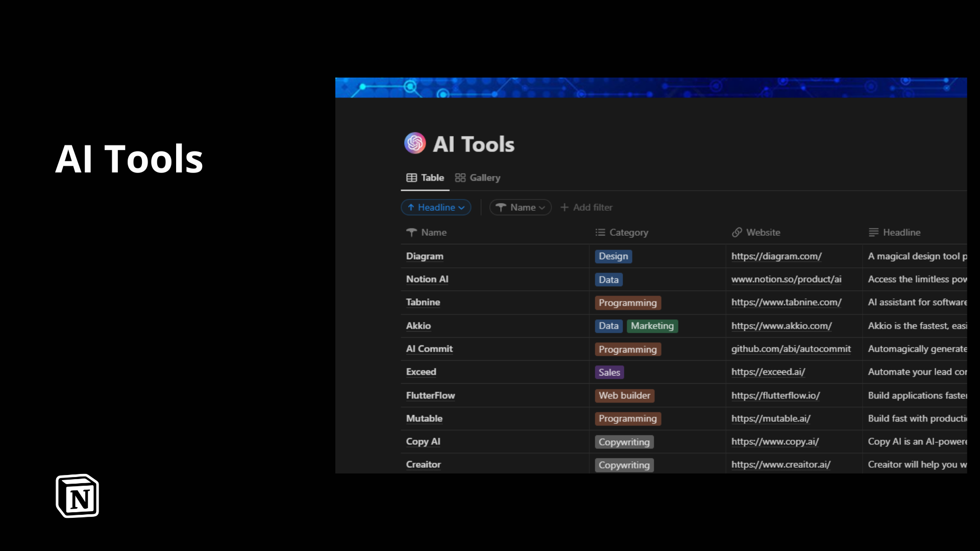The height and width of the screenshot is (551, 980).
Task: Click the AI Tools page icon
Action: pyautogui.click(x=415, y=143)
